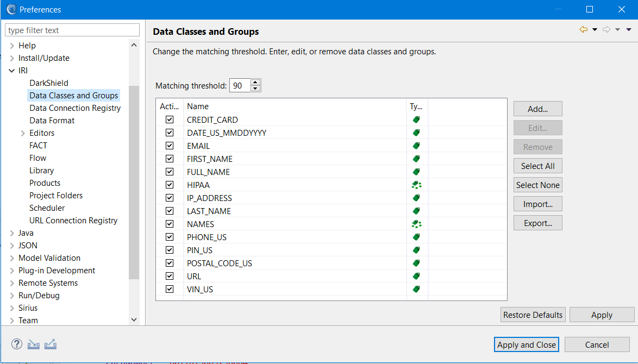638x364 pixels.
Task: Open the view menu dropdown arrow at far right
Action: click(629, 29)
